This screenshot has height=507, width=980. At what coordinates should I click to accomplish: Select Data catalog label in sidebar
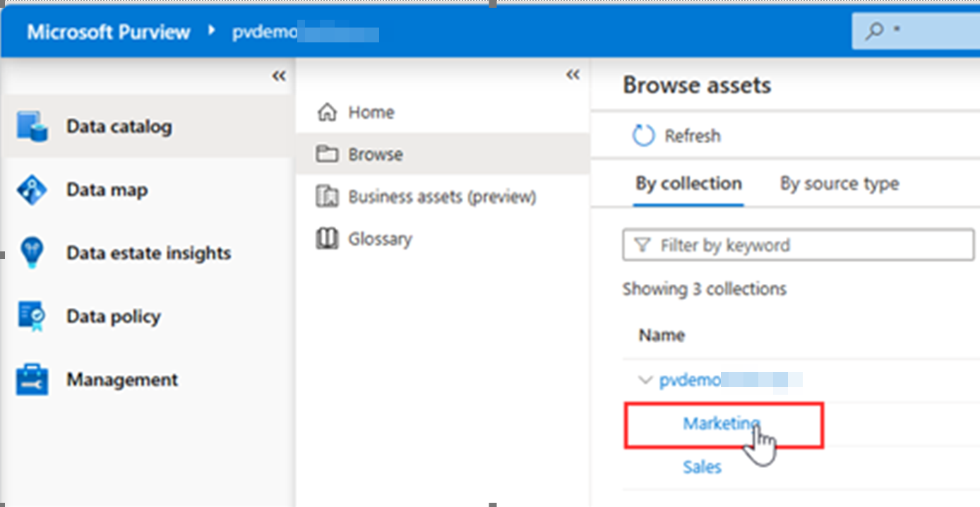pyautogui.click(x=119, y=126)
